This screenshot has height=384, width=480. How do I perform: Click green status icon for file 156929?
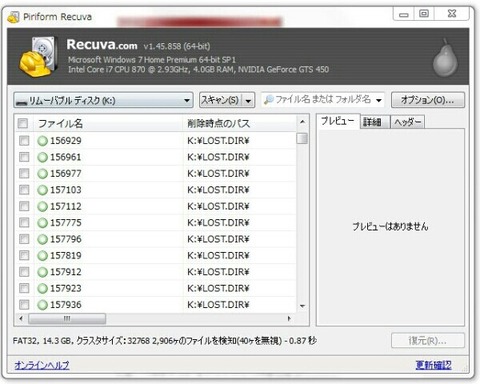point(42,141)
